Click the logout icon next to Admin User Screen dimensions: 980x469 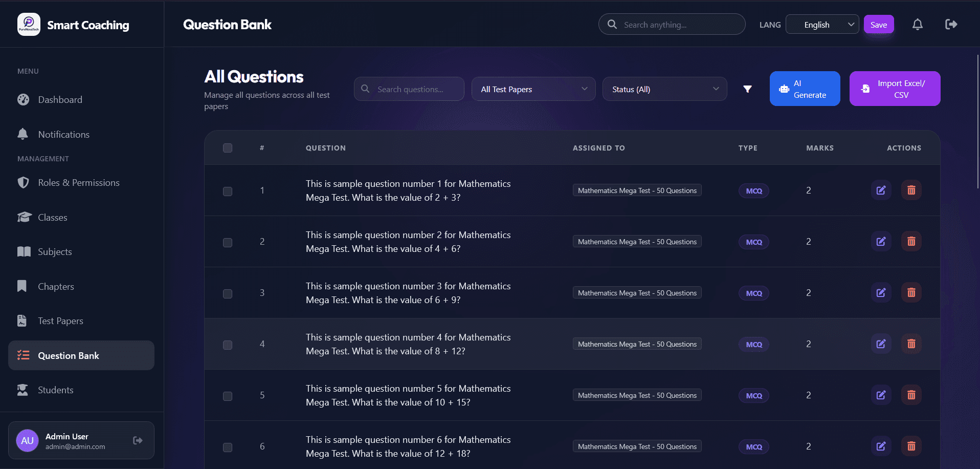point(137,440)
